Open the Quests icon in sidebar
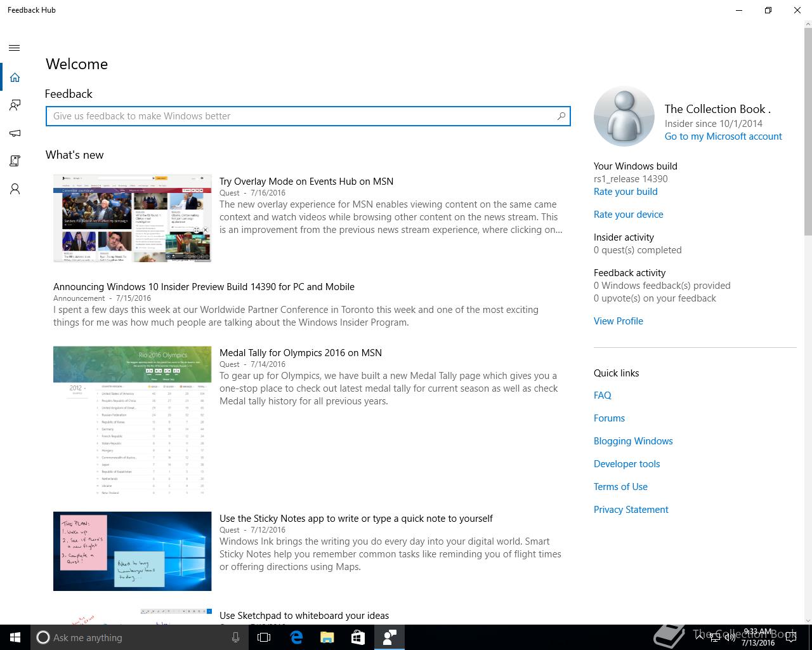This screenshot has height=650, width=812. click(15, 161)
